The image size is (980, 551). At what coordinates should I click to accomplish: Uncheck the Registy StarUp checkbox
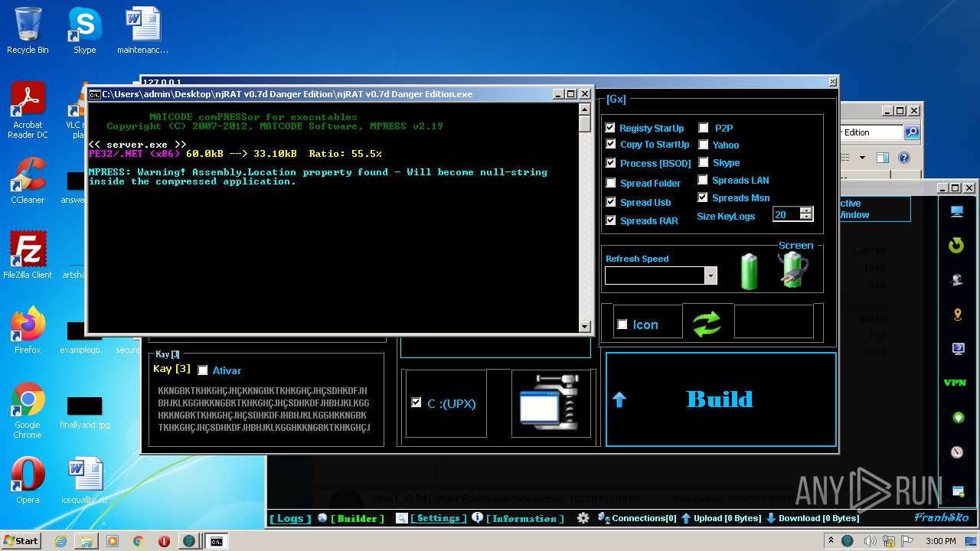click(x=610, y=128)
